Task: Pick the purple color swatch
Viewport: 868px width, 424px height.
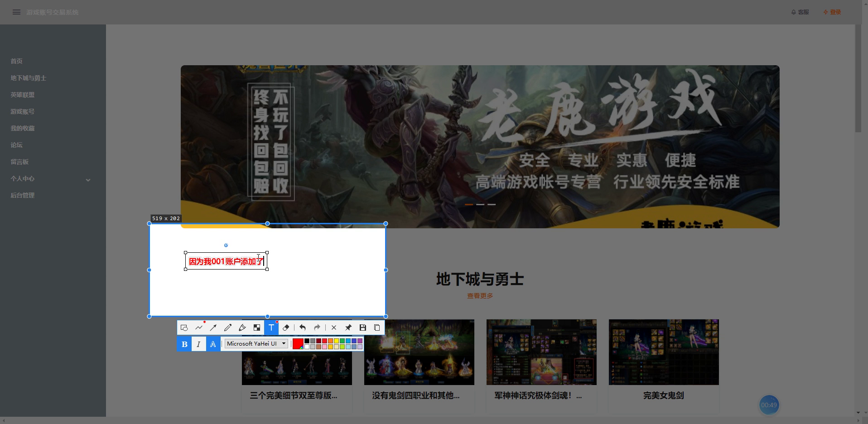Action: pyautogui.click(x=360, y=341)
